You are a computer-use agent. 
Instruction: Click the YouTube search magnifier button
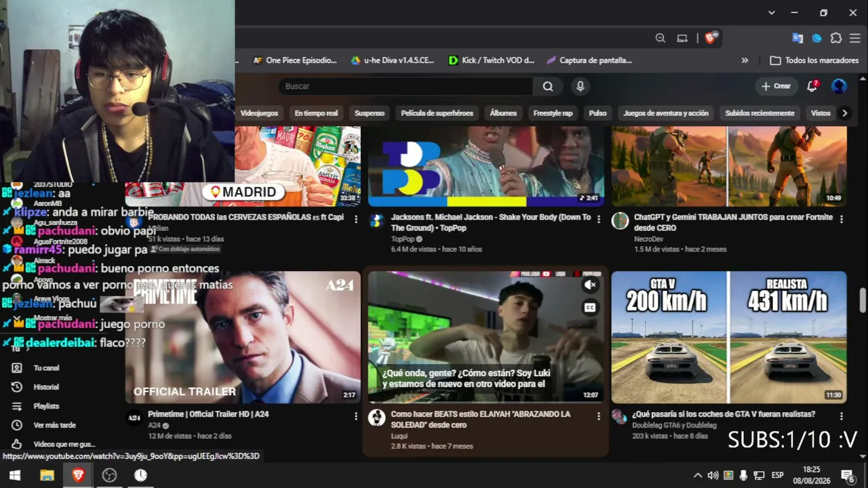click(548, 86)
